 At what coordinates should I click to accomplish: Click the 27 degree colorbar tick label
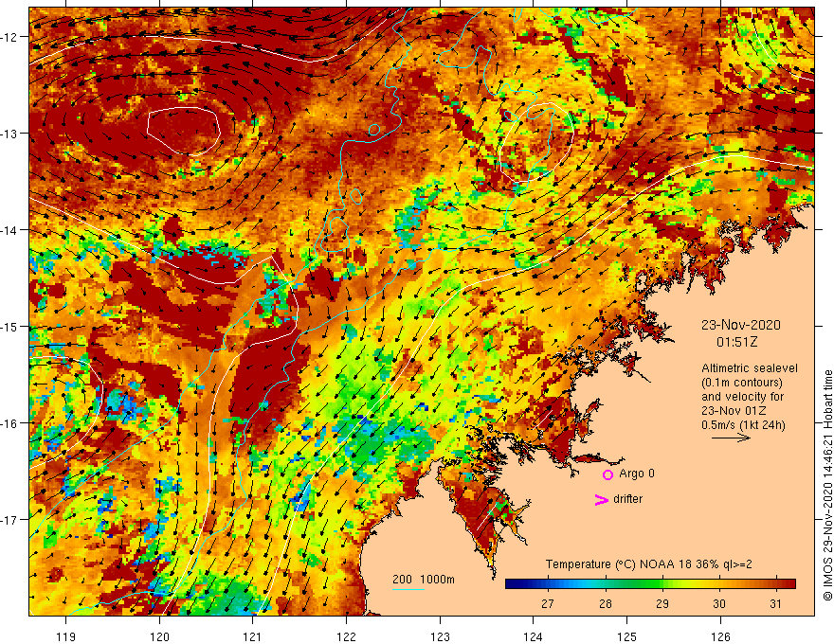coord(548,603)
